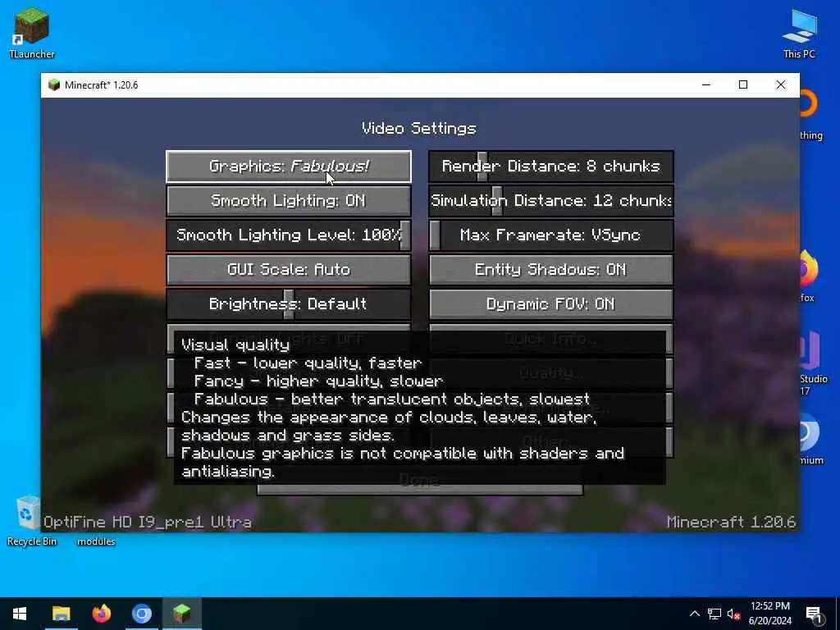This screenshot has height=630, width=840.
Task: Click the Simulation Distance 12 chunks slider
Action: pos(550,200)
